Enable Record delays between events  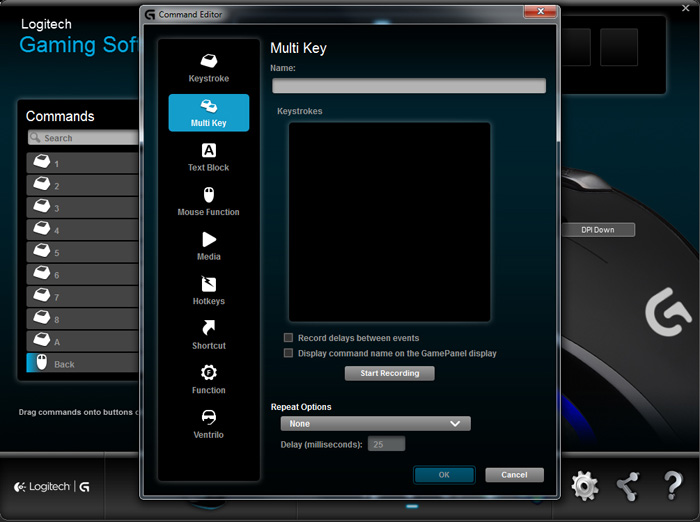tap(288, 338)
